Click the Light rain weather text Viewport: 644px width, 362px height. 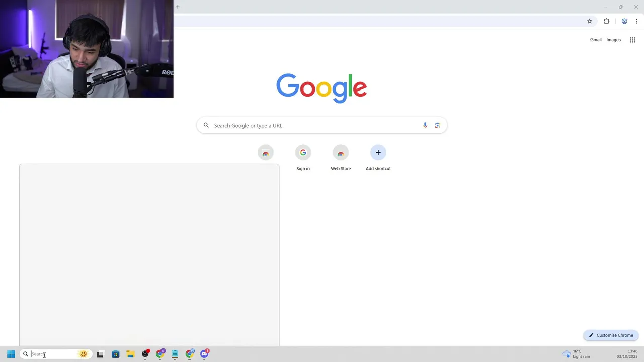point(581,357)
